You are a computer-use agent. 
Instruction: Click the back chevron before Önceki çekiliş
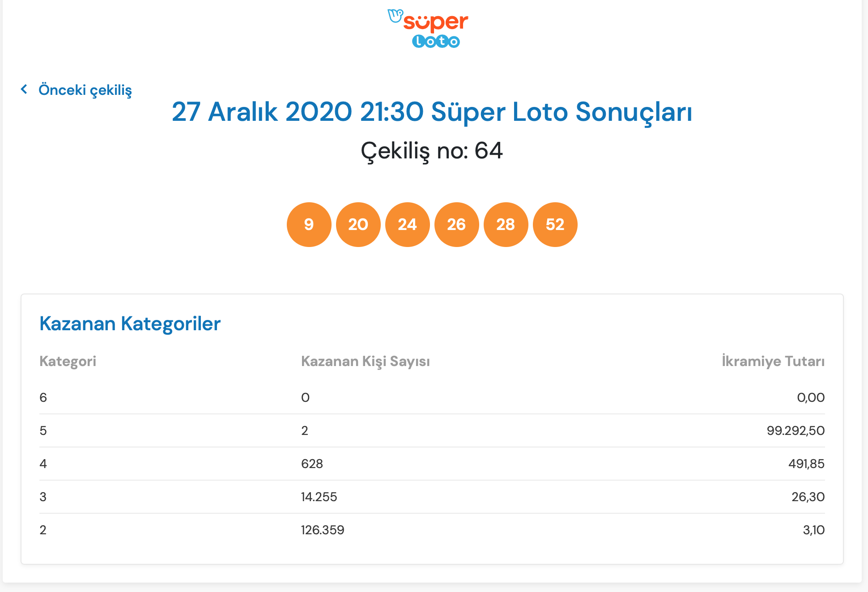(24, 89)
